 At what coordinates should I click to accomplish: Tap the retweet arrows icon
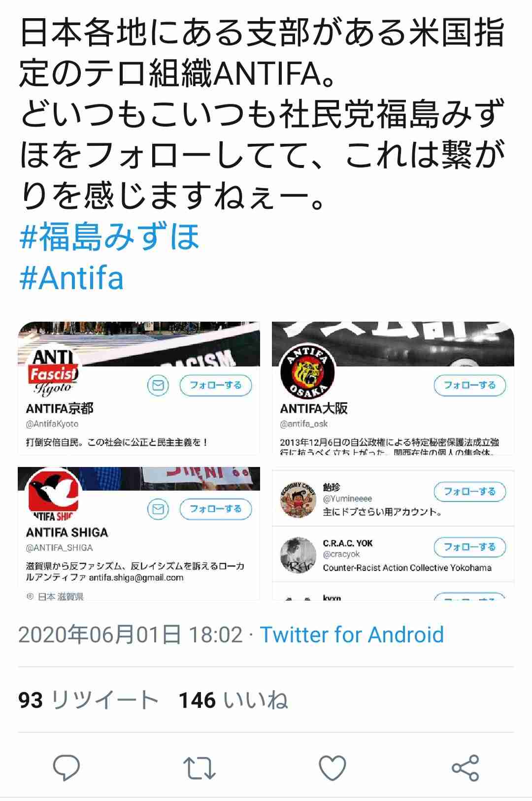tap(199, 768)
